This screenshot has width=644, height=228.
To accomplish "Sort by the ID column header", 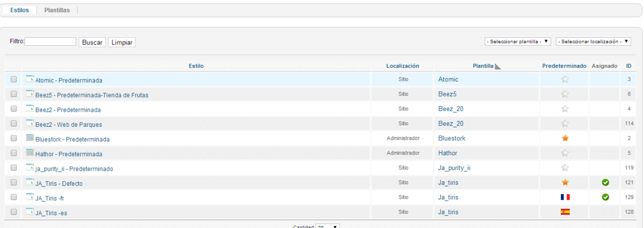I will click(629, 65).
